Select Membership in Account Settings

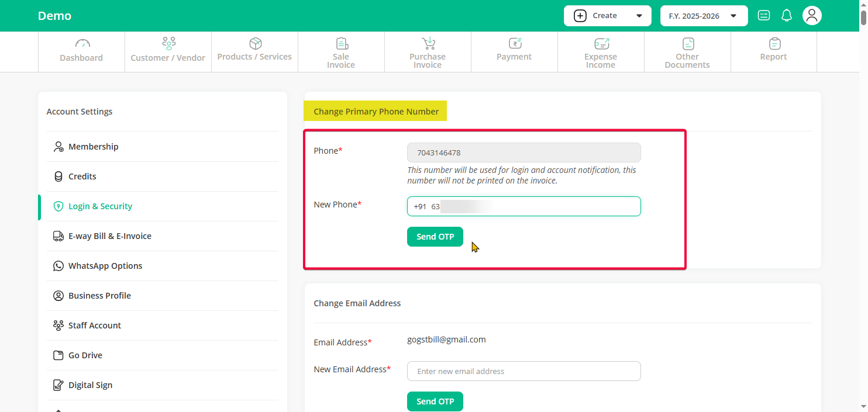coord(93,147)
